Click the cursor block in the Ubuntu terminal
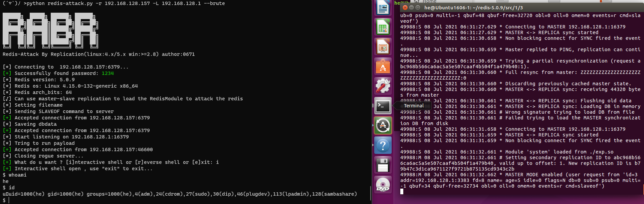The image size is (644, 204). tap(402, 192)
